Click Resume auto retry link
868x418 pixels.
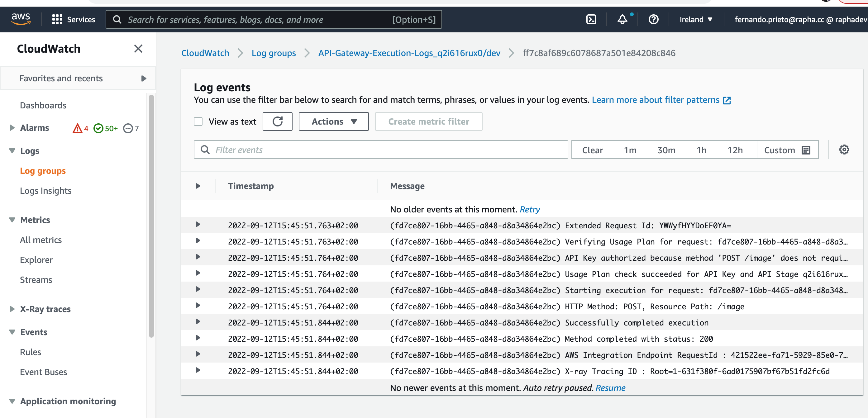[x=610, y=388]
